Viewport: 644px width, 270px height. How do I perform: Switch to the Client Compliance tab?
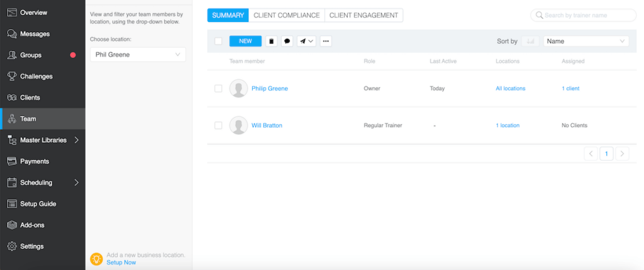286,15
